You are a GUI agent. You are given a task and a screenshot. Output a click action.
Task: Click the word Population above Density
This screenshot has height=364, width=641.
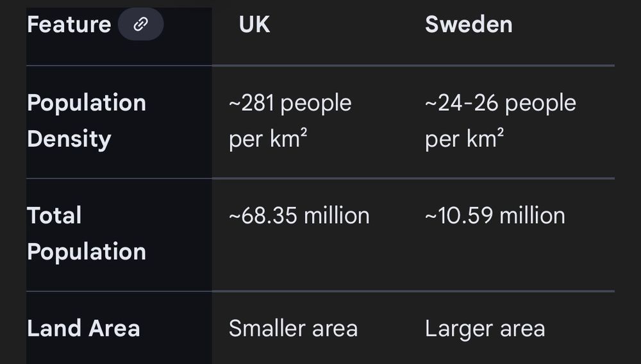coord(87,103)
